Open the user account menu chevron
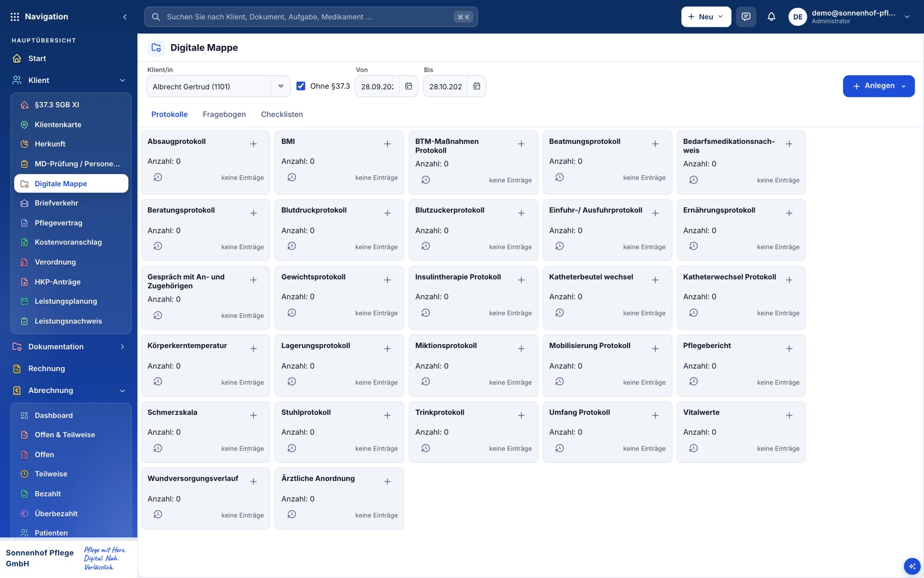924x578 pixels. [x=907, y=17]
